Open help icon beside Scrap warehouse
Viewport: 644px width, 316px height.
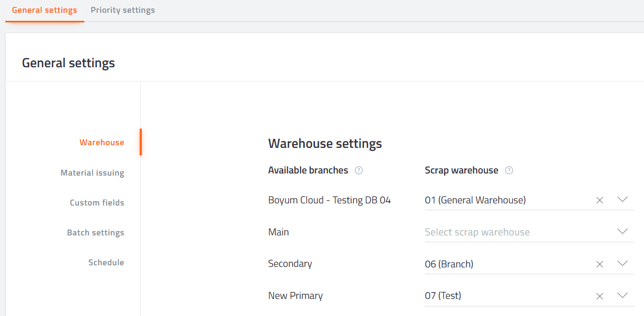tap(509, 170)
